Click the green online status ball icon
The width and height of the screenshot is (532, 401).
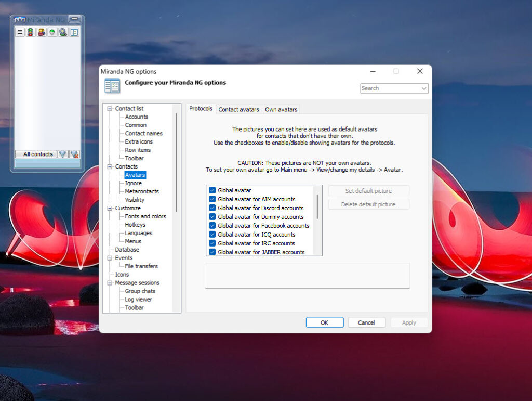click(52, 32)
